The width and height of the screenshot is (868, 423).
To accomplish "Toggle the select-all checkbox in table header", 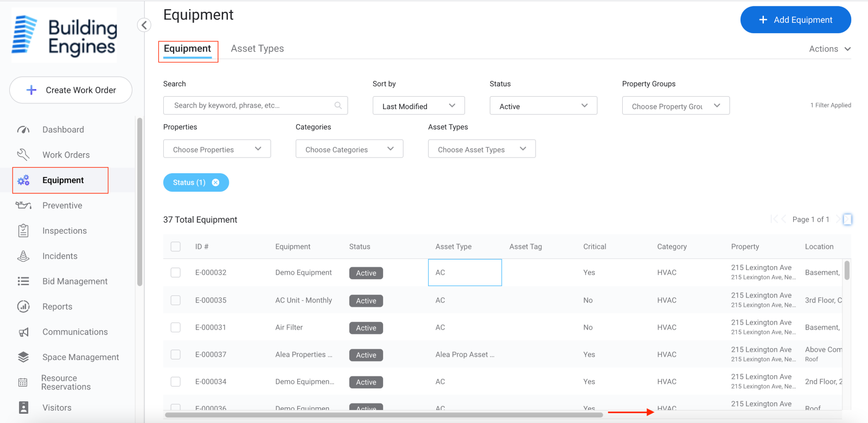I will pyautogui.click(x=176, y=247).
